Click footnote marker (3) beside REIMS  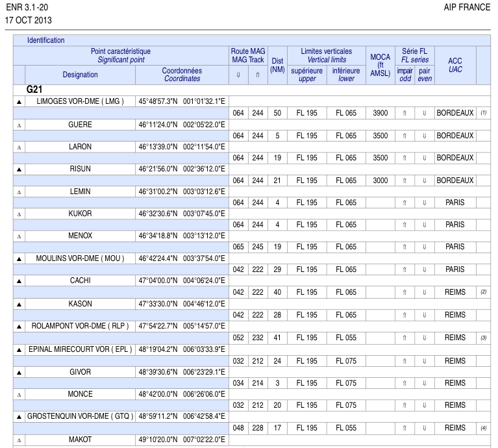pyautogui.click(x=483, y=338)
